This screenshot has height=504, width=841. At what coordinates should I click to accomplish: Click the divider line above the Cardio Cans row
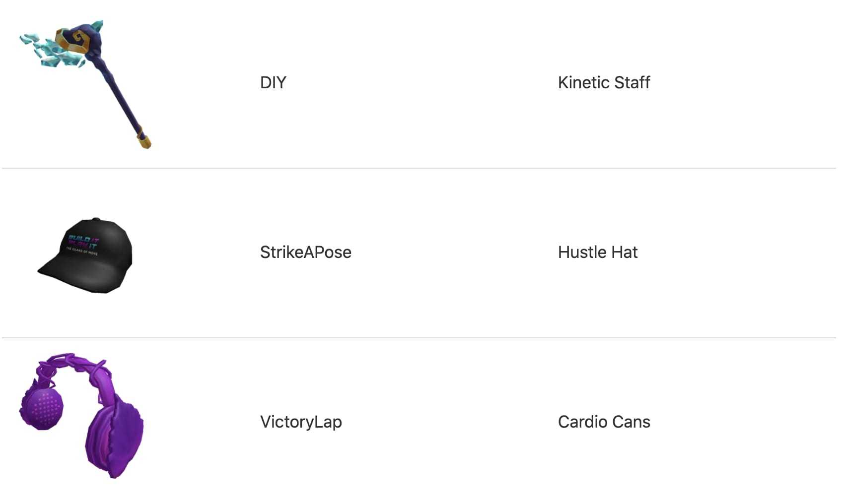[419, 338]
